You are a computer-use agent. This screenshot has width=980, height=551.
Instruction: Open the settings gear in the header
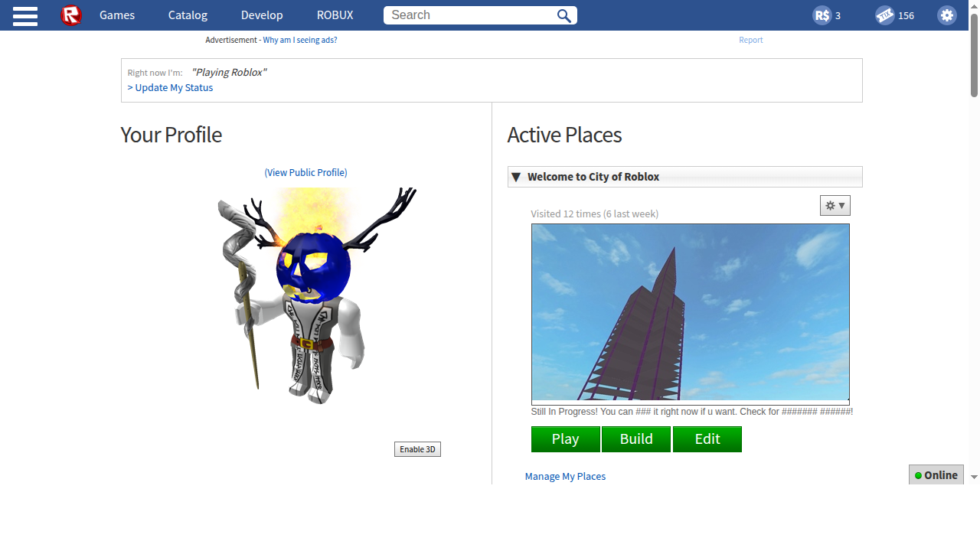(x=947, y=15)
